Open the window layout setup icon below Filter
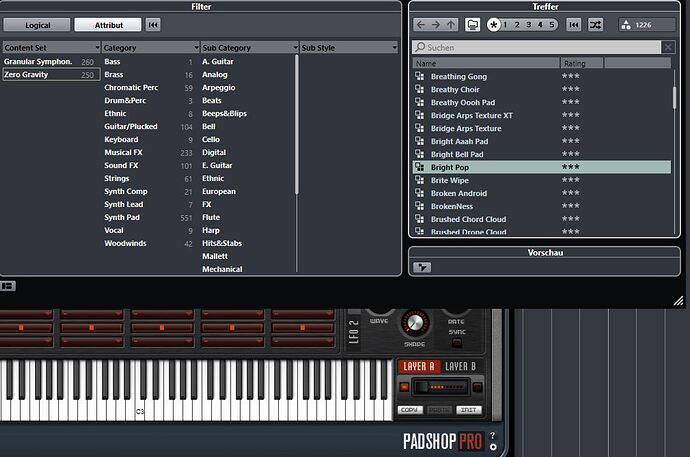Image resolution: width=690 pixels, height=457 pixels. 8,286
